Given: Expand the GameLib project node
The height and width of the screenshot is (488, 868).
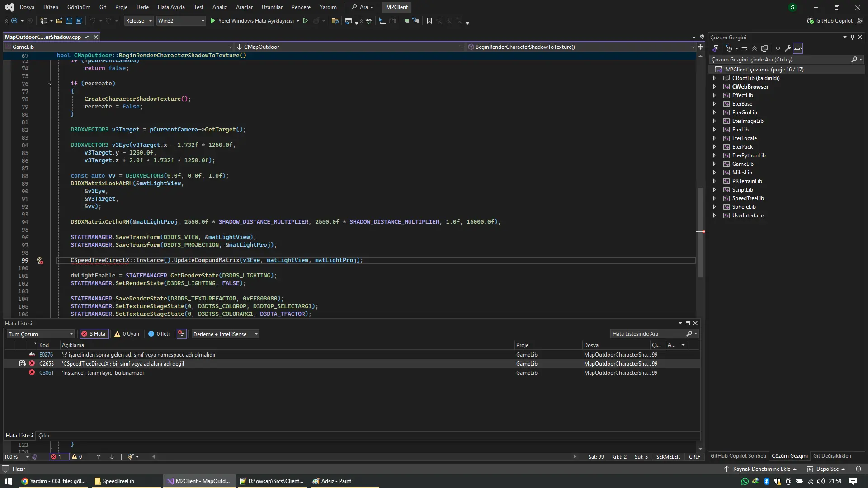Looking at the screenshot, I should click(x=714, y=164).
